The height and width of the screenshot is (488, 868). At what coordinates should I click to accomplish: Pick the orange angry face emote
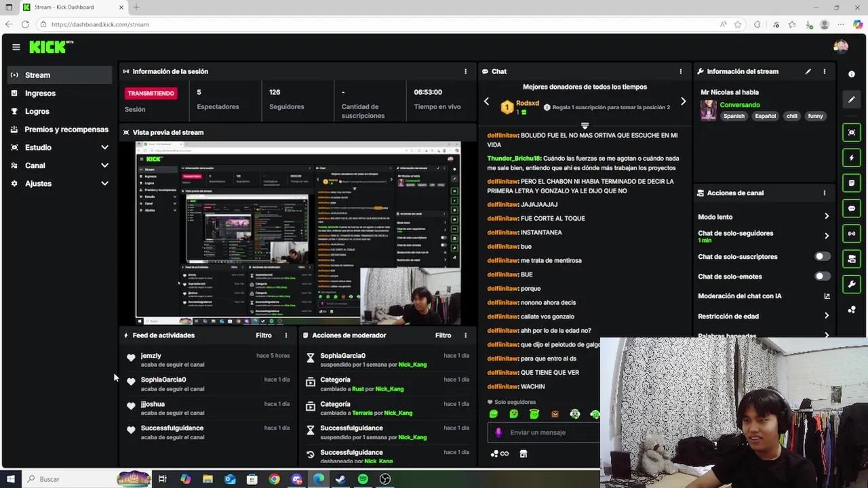pyautogui.click(x=555, y=414)
